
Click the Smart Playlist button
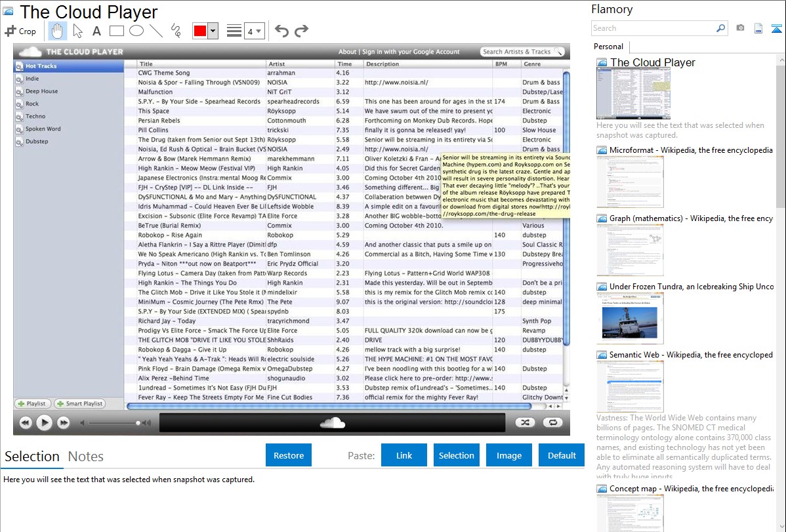tap(79, 403)
